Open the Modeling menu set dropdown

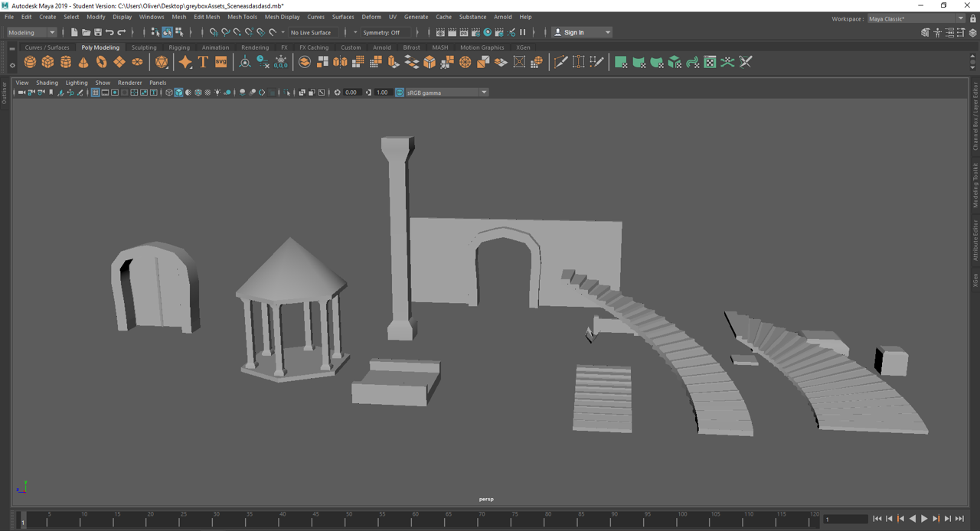click(31, 33)
